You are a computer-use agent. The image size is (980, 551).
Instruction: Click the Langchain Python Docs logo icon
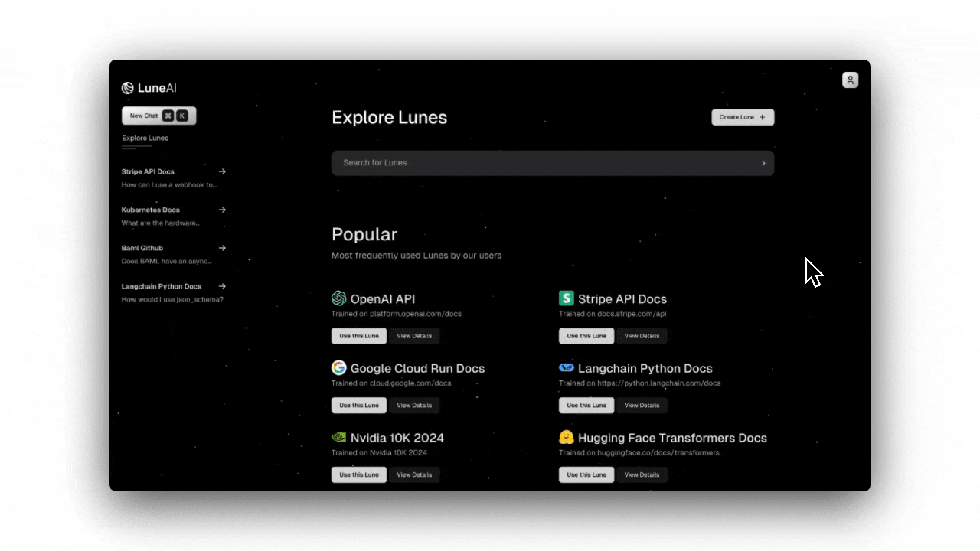click(x=567, y=368)
